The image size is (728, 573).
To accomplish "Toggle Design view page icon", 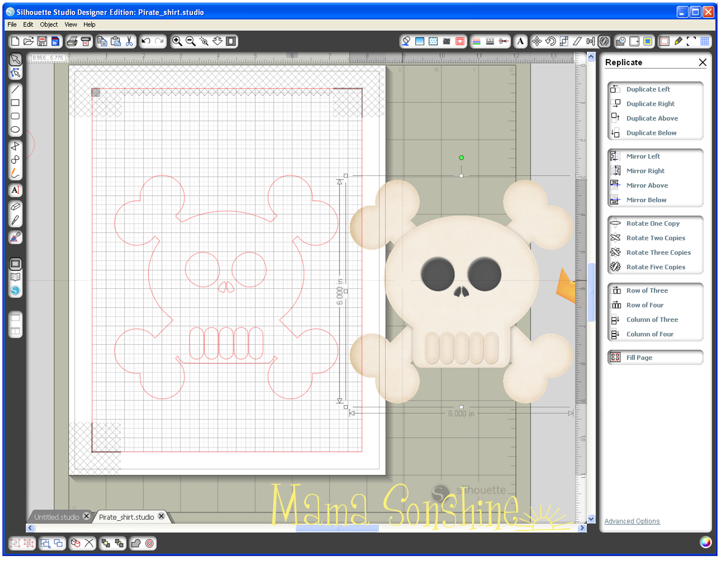I will click(x=15, y=264).
